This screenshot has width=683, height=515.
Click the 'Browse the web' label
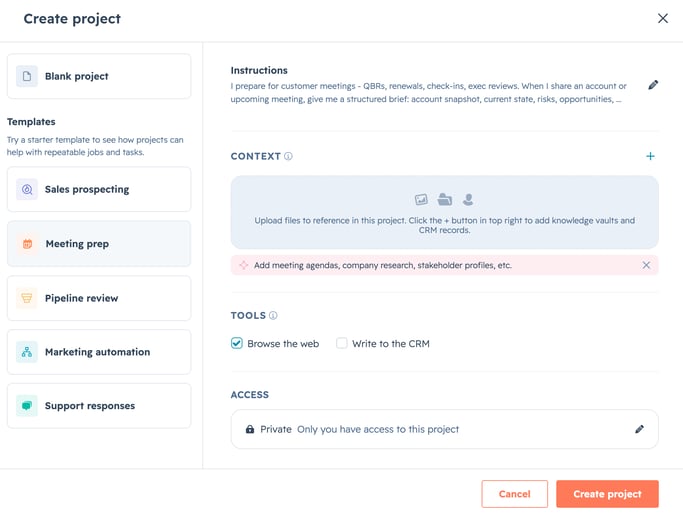coord(283,344)
